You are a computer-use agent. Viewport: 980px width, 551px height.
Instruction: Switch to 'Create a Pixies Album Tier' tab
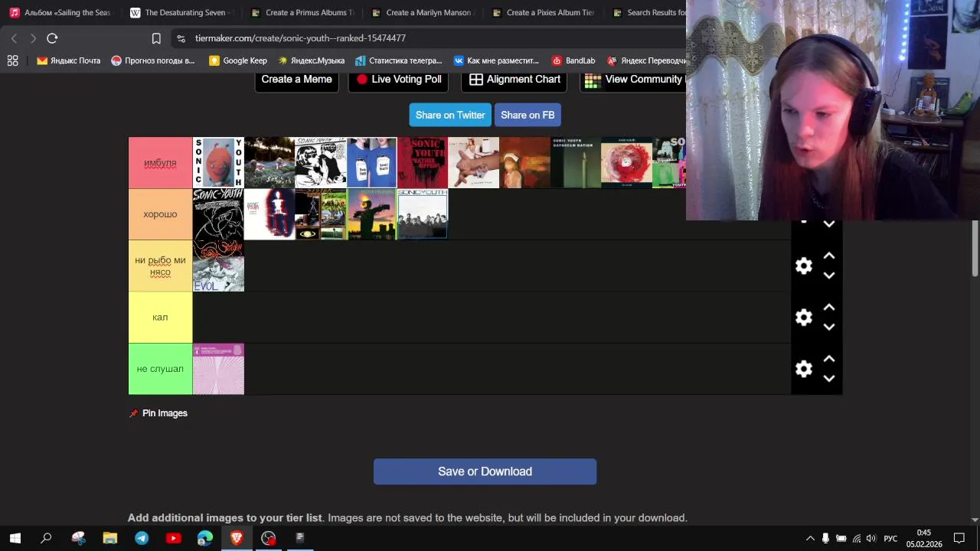coord(543,12)
